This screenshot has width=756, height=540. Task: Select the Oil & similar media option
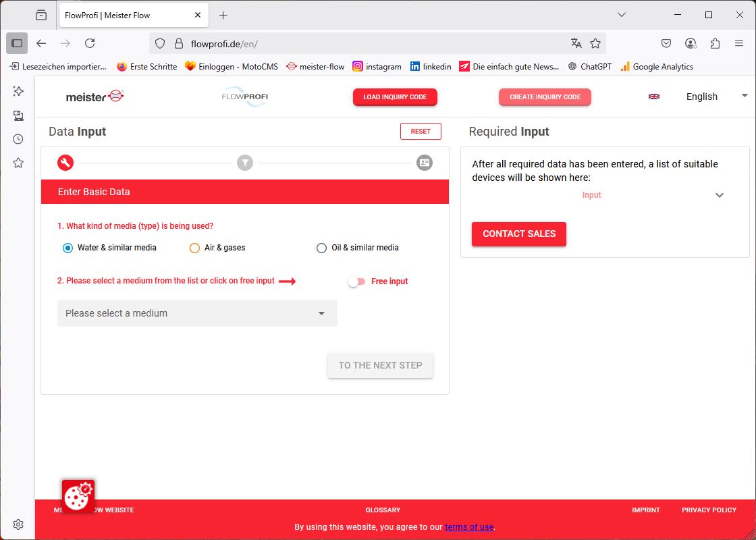(321, 248)
